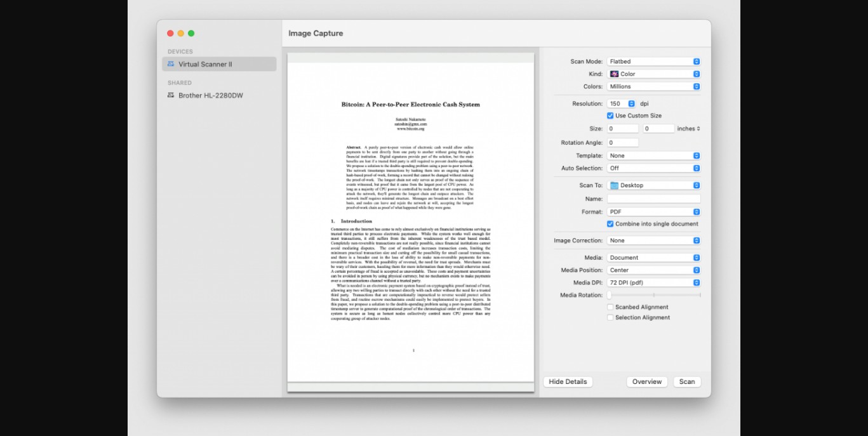Change the size unit from inches
This screenshot has height=436, width=868.
tap(689, 128)
